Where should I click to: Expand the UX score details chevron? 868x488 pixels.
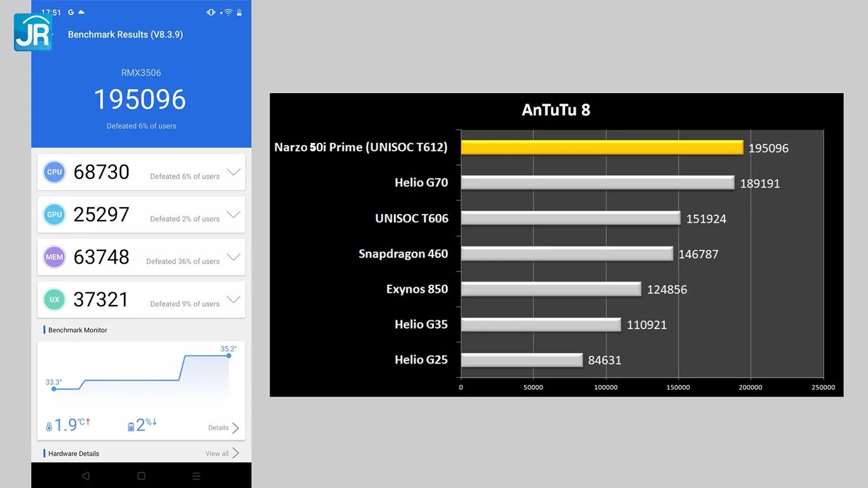pos(234,300)
